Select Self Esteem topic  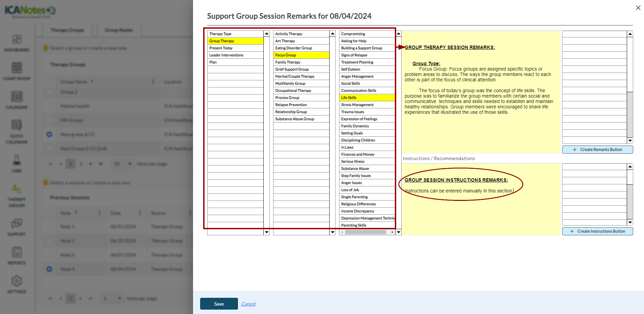[x=367, y=69]
